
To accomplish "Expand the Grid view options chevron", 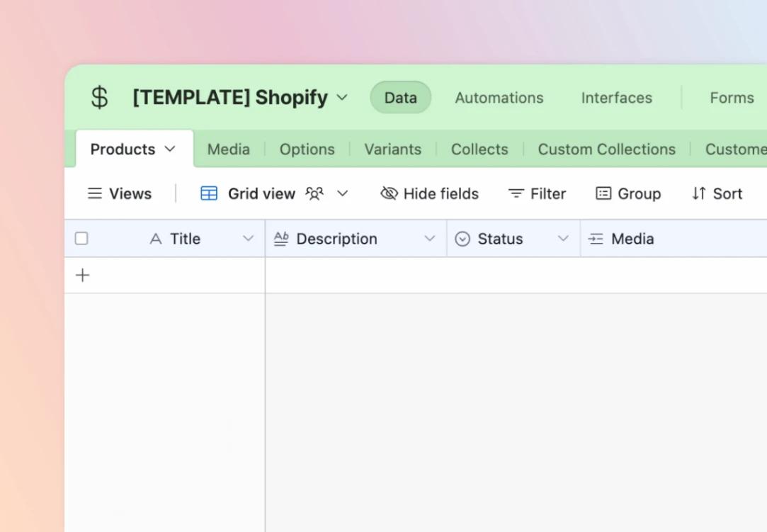I will [343, 193].
